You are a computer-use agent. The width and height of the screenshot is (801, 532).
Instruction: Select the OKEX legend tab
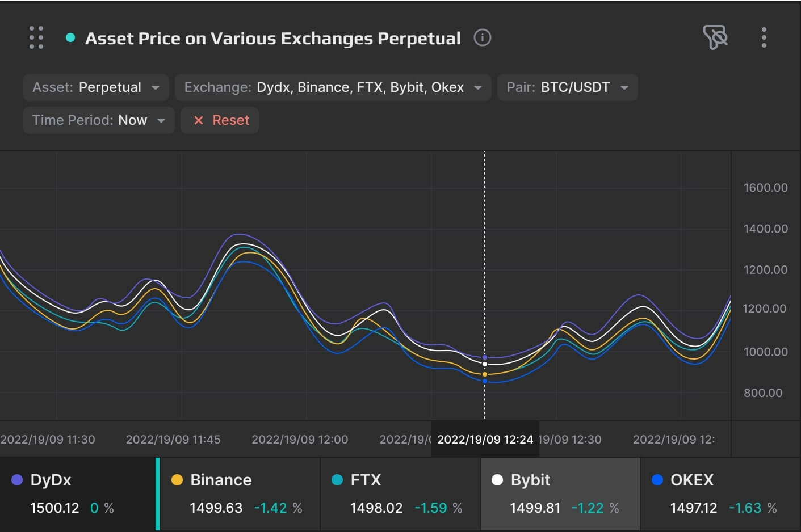coord(720,493)
